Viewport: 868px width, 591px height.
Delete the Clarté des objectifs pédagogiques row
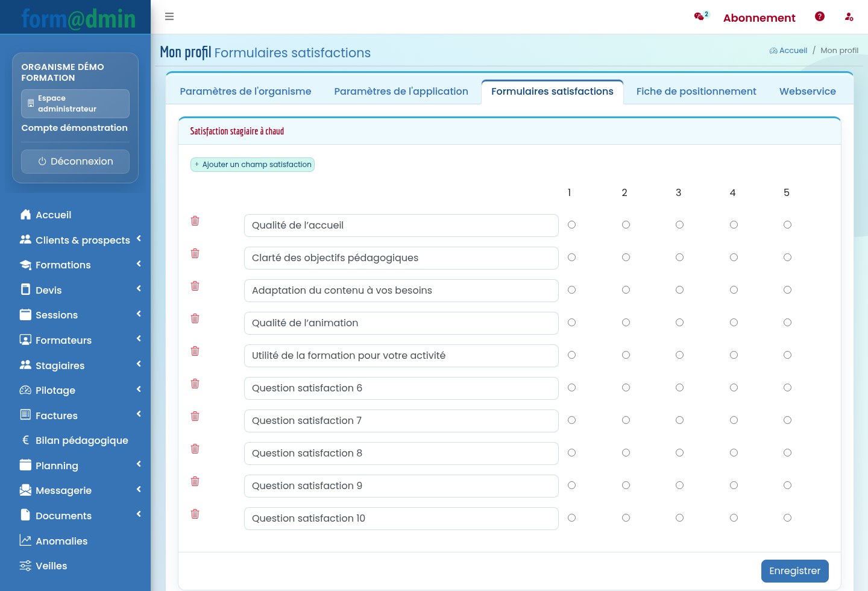coord(195,253)
